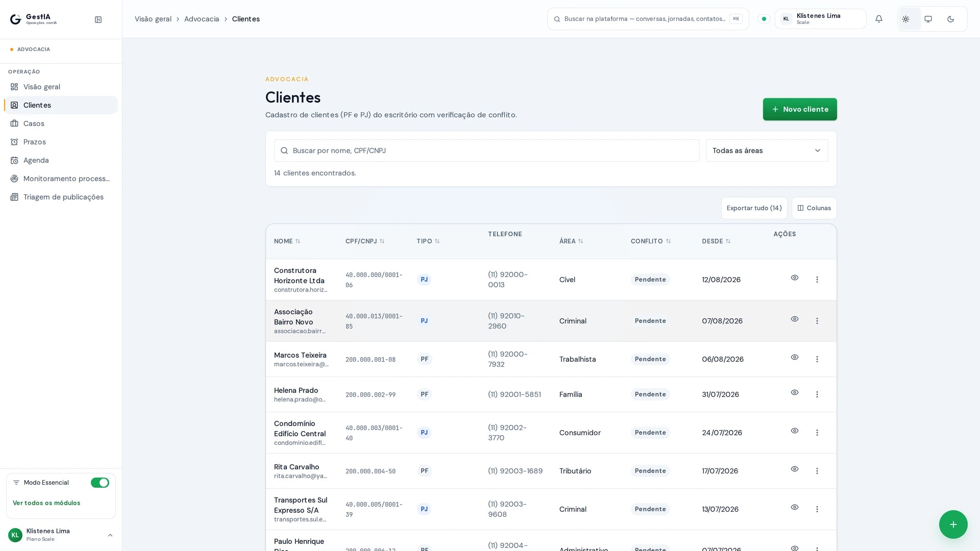Screen dimensions: 980x551
Task: Open the Klístenes Lima Scale account chip
Action: point(820,19)
